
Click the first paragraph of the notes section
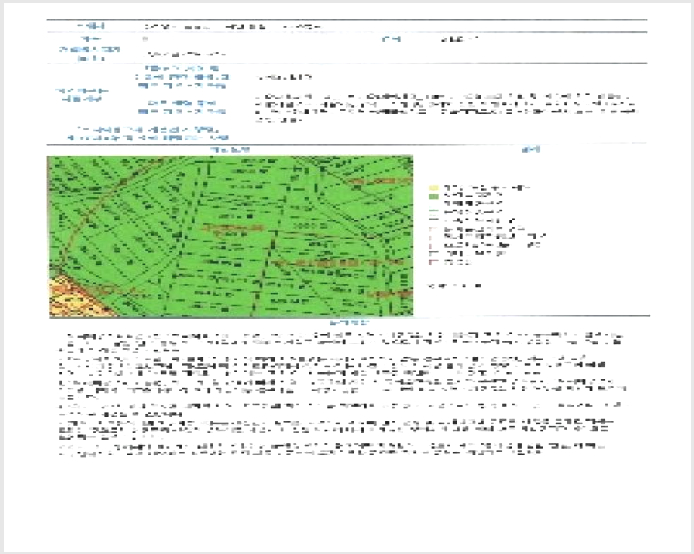pyautogui.click(x=341, y=343)
